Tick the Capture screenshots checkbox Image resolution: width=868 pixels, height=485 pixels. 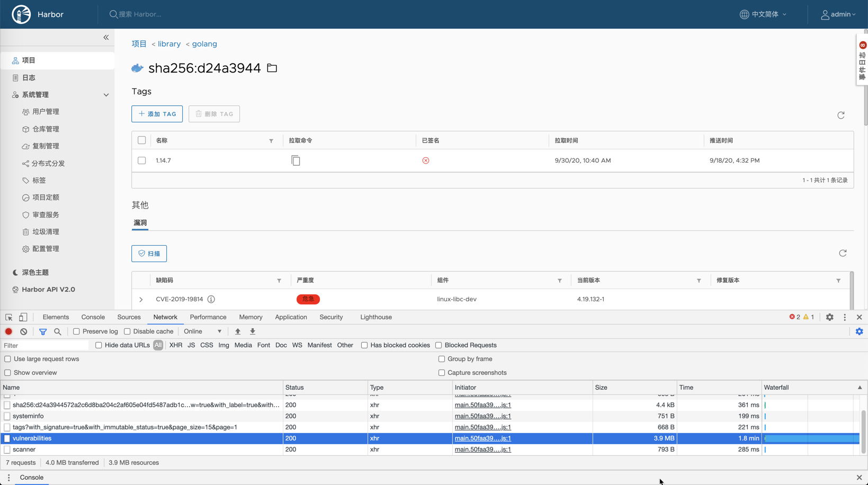[x=442, y=373]
